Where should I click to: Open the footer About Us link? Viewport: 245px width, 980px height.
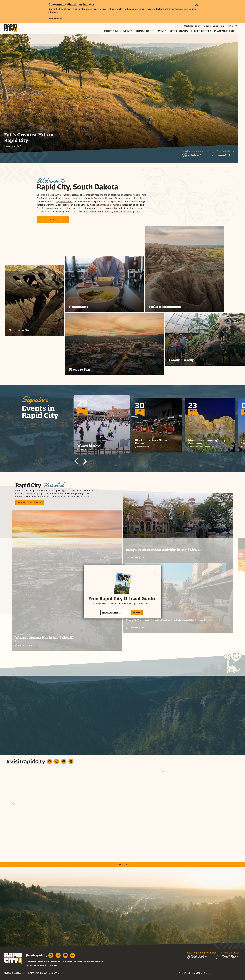31,961
